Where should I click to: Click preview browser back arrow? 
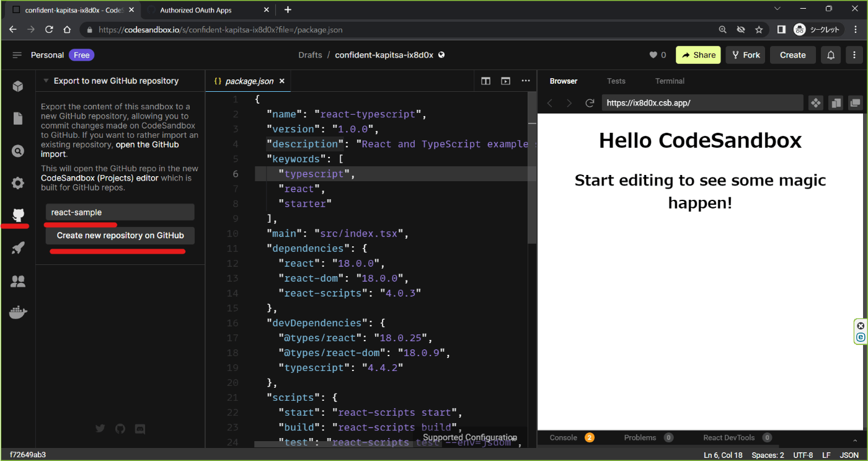[x=550, y=103]
